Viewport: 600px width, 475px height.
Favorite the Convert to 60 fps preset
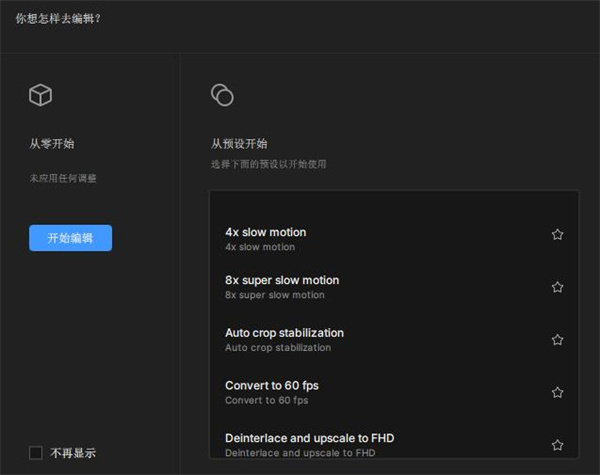[557, 393]
